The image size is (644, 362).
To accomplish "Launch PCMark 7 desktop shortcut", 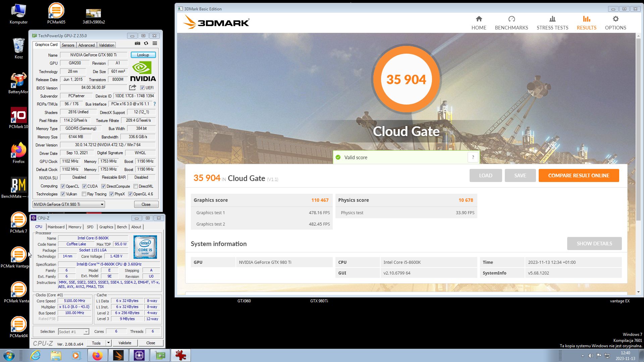I will 18,223.
